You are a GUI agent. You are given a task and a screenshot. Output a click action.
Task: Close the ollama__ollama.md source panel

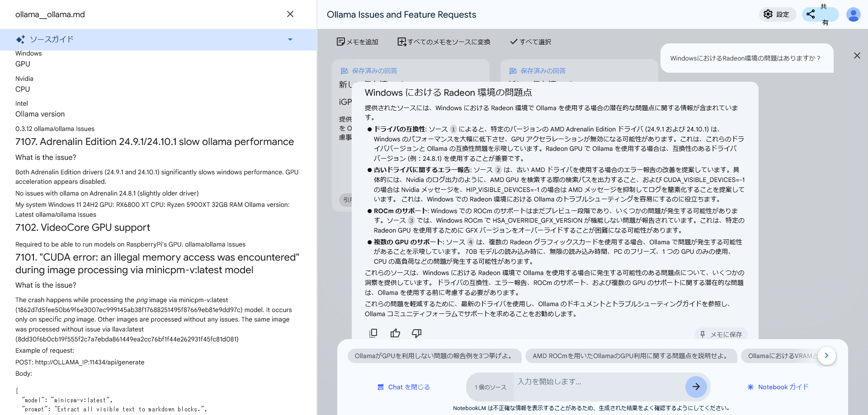tap(290, 14)
